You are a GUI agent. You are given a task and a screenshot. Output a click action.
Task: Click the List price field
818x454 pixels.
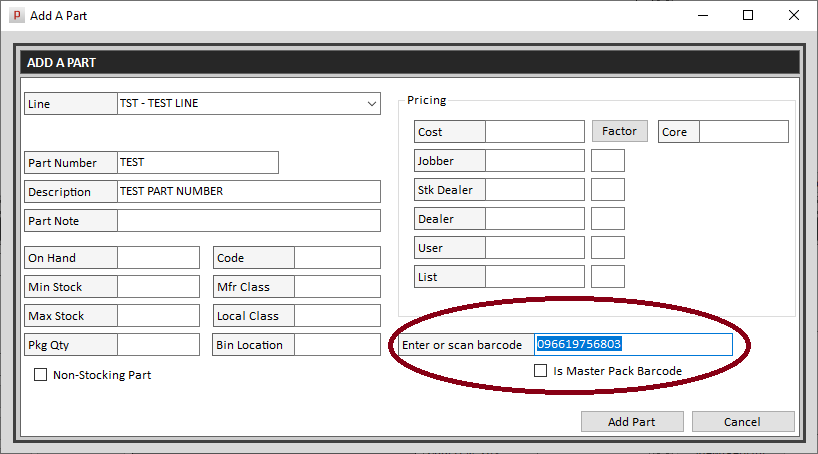click(535, 277)
